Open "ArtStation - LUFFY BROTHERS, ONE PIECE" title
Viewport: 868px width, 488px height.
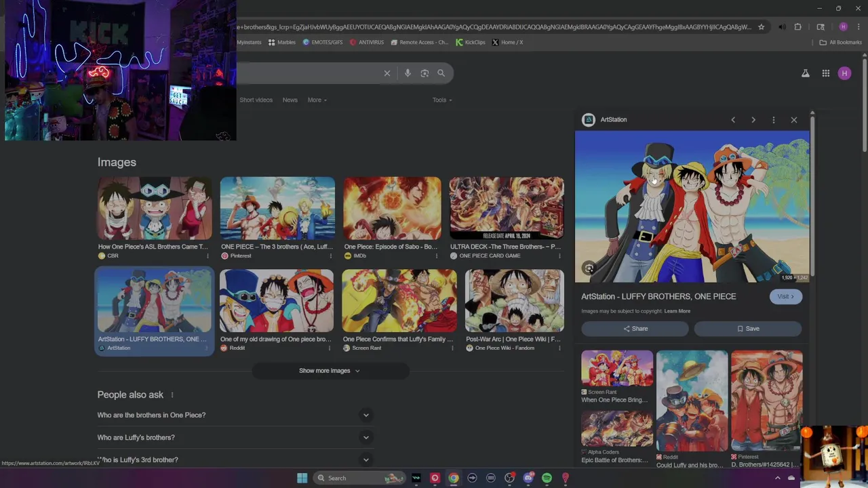(658, 297)
